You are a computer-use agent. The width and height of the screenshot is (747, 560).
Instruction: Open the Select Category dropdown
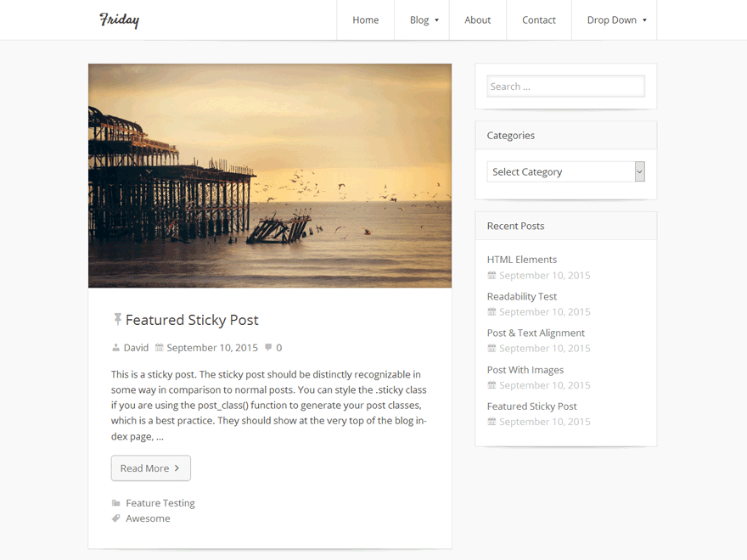pos(565,171)
